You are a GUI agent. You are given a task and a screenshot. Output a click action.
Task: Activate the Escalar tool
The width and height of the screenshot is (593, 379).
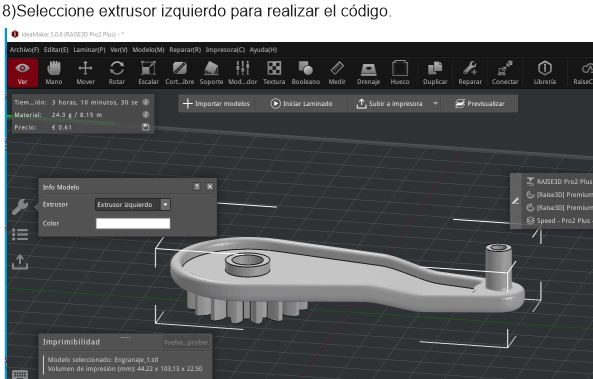148,73
